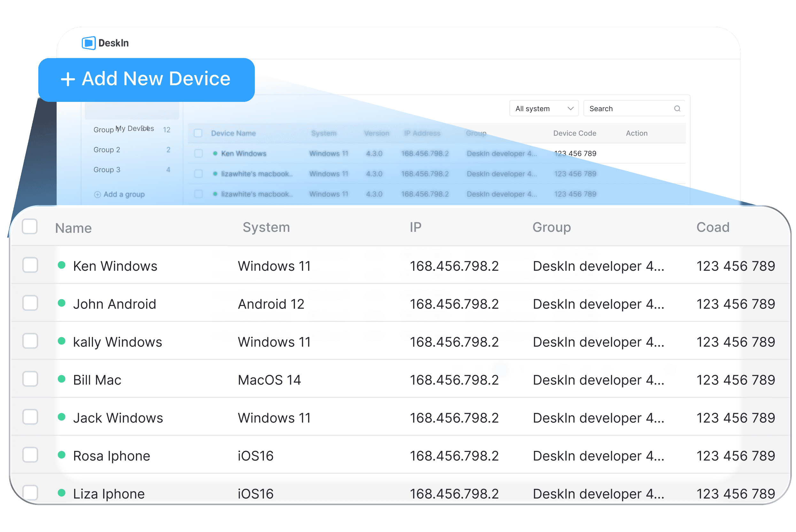This screenshot has height=532, width=796.
Task: Click the green status dot beside Rosa Iphone
Action: (x=61, y=455)
